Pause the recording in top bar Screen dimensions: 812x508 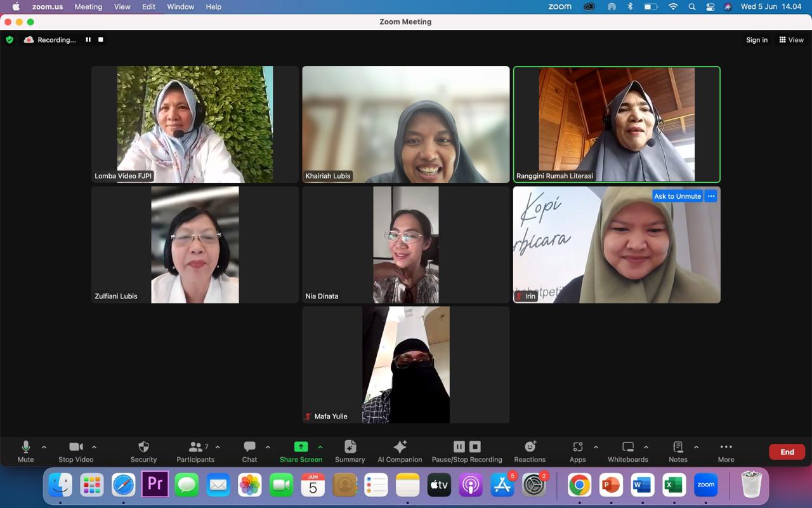[88, 39]
